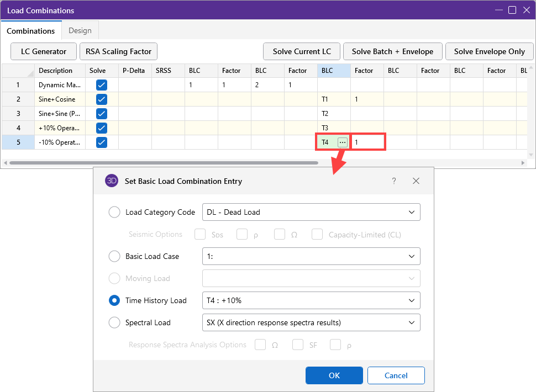This screenshot has height=392, width=536.
Task: Click the ellipsis button in T4 cell
Action: 343,142
